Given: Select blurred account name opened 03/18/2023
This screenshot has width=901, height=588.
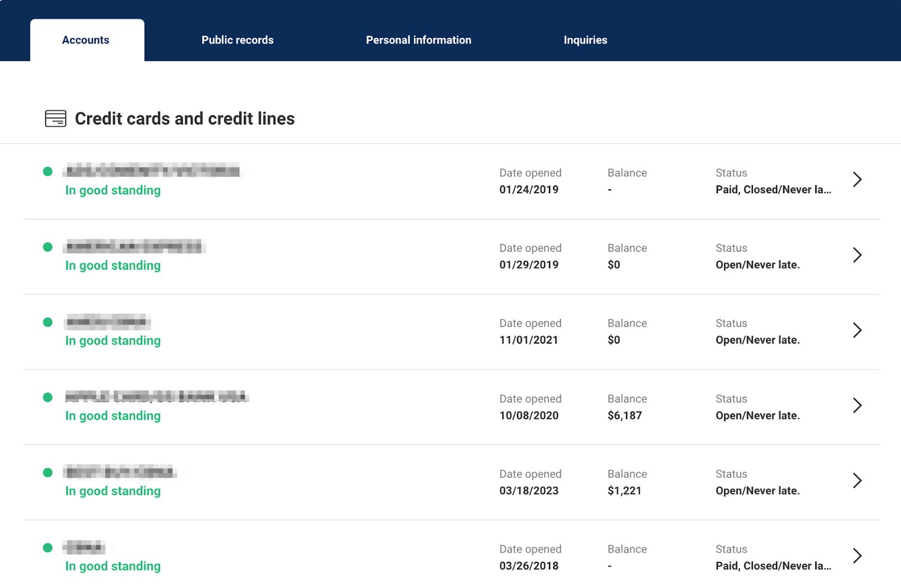Looking at the screenshot, I should (x=120, y=471).
